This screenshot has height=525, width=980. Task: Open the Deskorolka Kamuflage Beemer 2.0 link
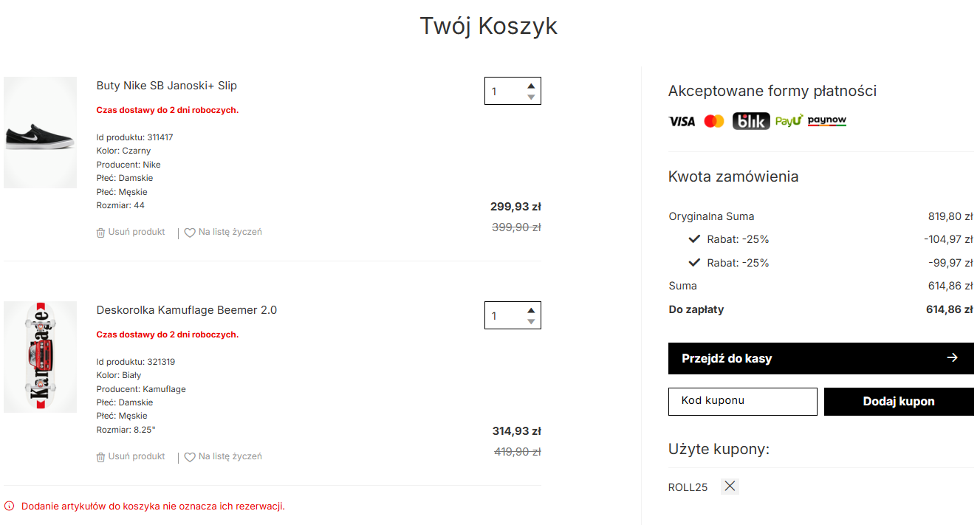pyautogui.click(x=187, y=310)
